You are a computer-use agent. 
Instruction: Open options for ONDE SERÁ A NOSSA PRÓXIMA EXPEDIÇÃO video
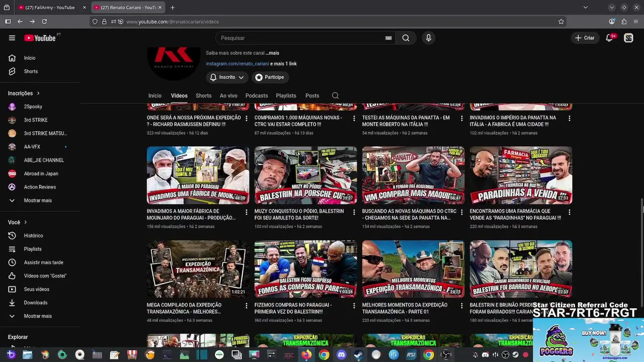coord(247,119)
